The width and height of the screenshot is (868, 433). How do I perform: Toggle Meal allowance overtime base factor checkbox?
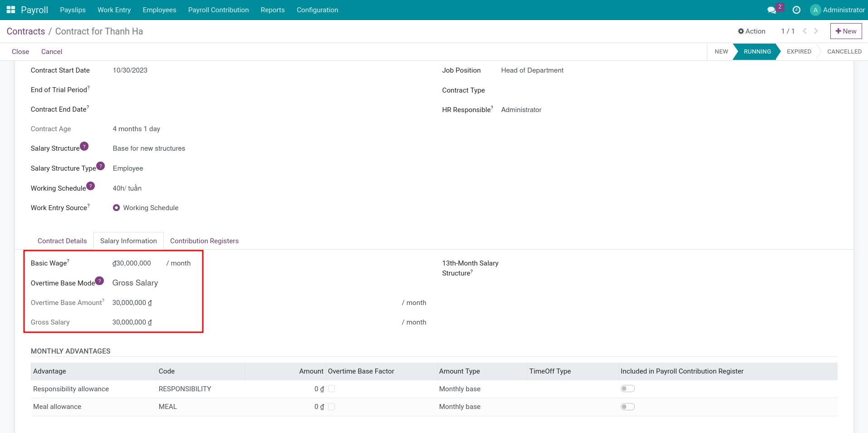331,407
